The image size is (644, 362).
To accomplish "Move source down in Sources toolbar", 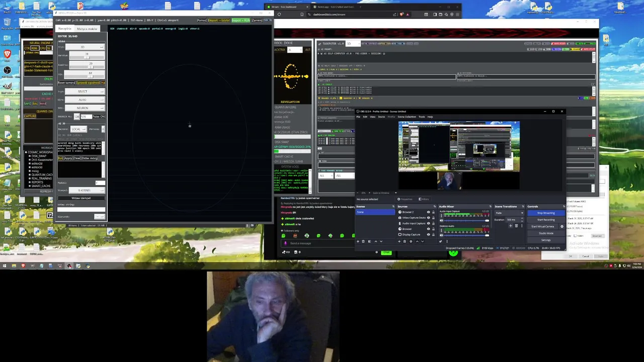I will [x=422, y=241].
